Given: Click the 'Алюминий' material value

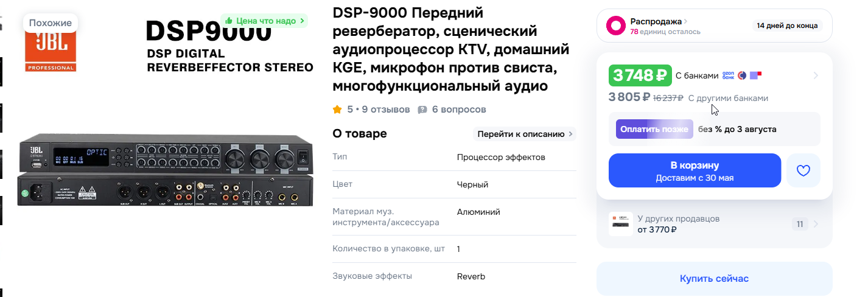Looking at the screenshot, I should click(478, 212).
